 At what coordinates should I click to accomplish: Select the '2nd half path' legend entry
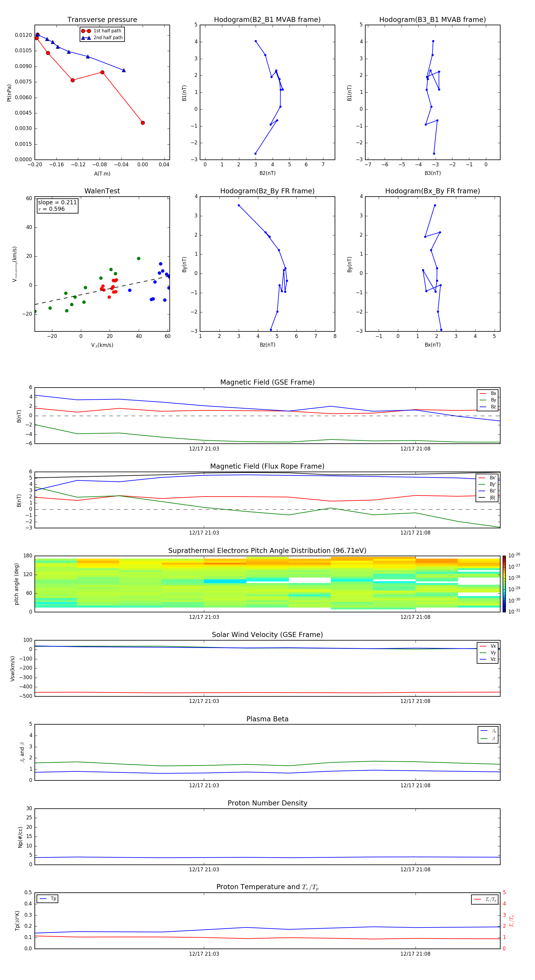pyautogui.click(x=102, y=38)
